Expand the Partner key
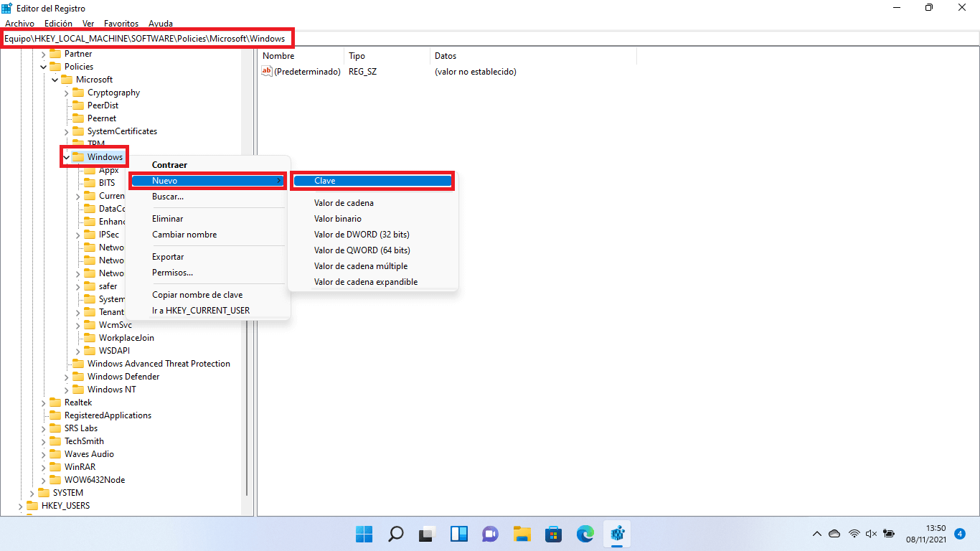 pos(44,54)
